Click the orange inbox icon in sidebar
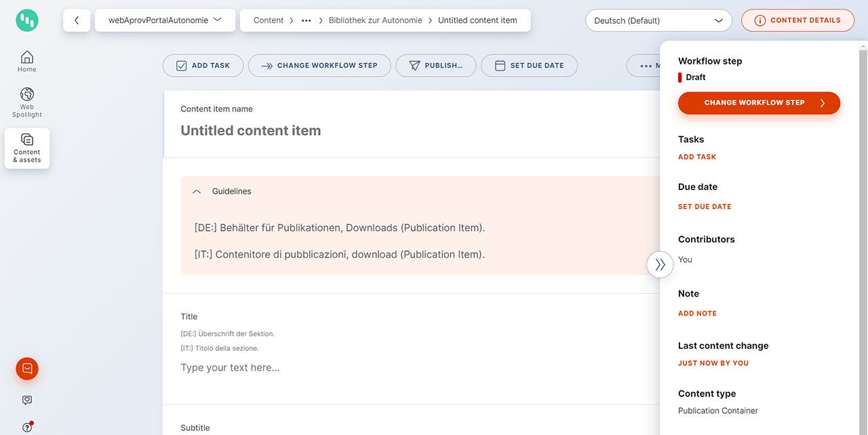Viewport: 868px width, 435px height. [x=27, y=368]
